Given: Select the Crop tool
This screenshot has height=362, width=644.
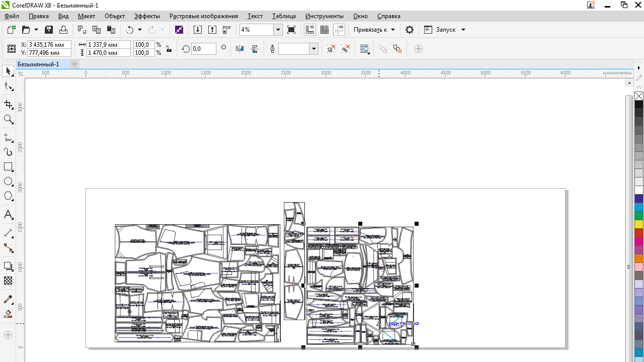Looking at the screenshot, I should (x=8, y=105).
